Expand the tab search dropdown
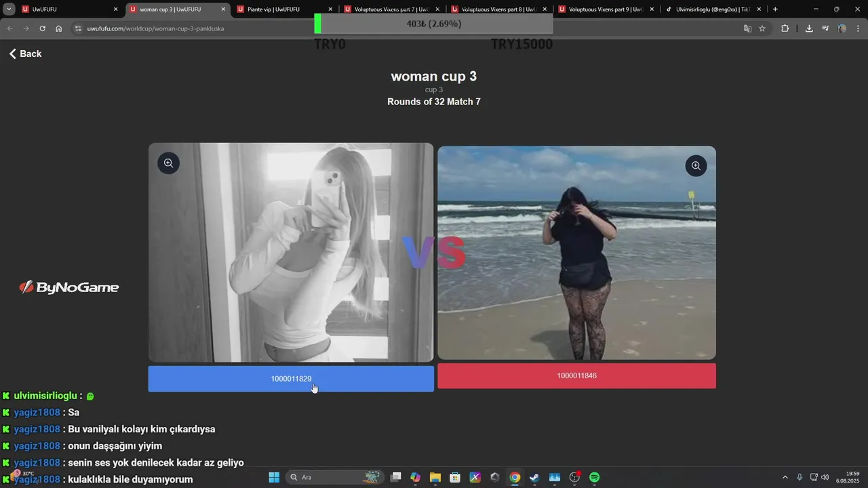868x488 pixels. coord(9,9)
